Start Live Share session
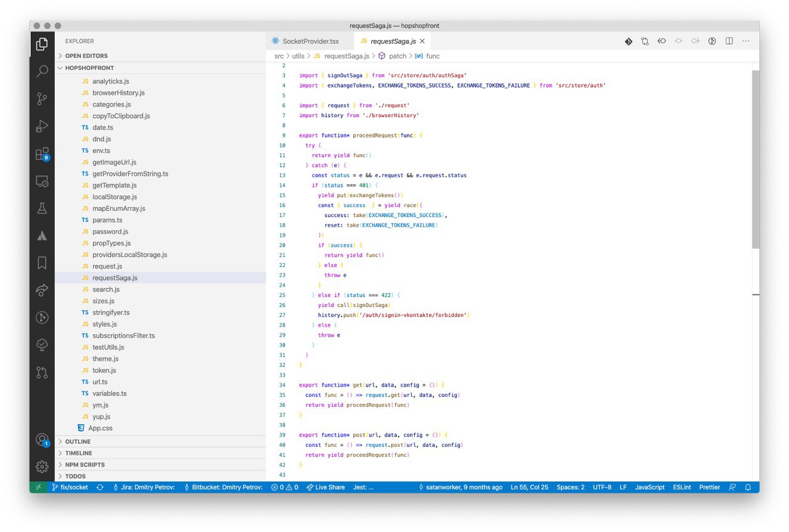This screenshot has height=532, width=789. pos(325,487)
